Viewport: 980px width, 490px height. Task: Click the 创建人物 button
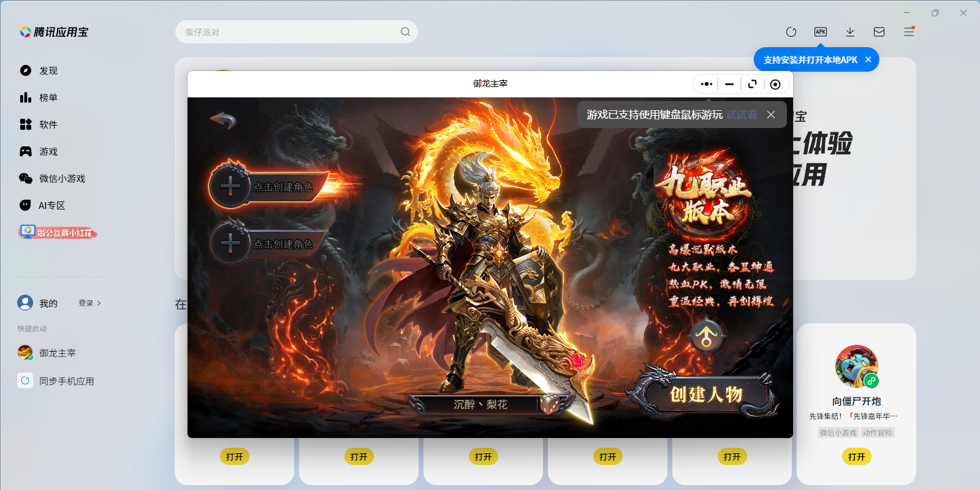click(706, 394)
